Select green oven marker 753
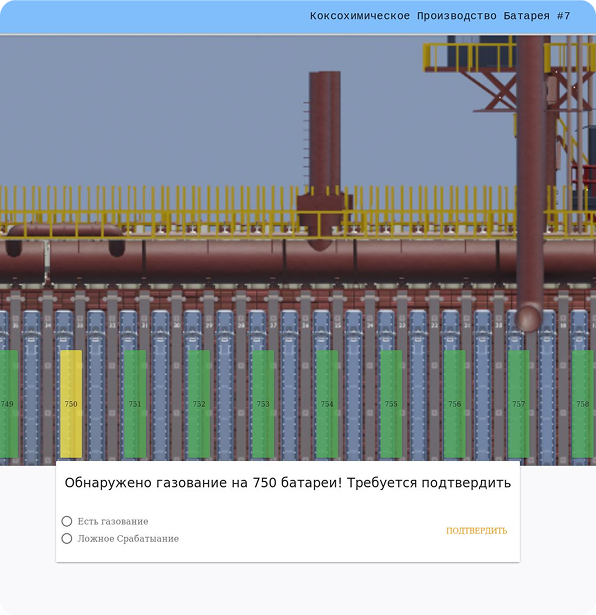 tap(263, 404)
